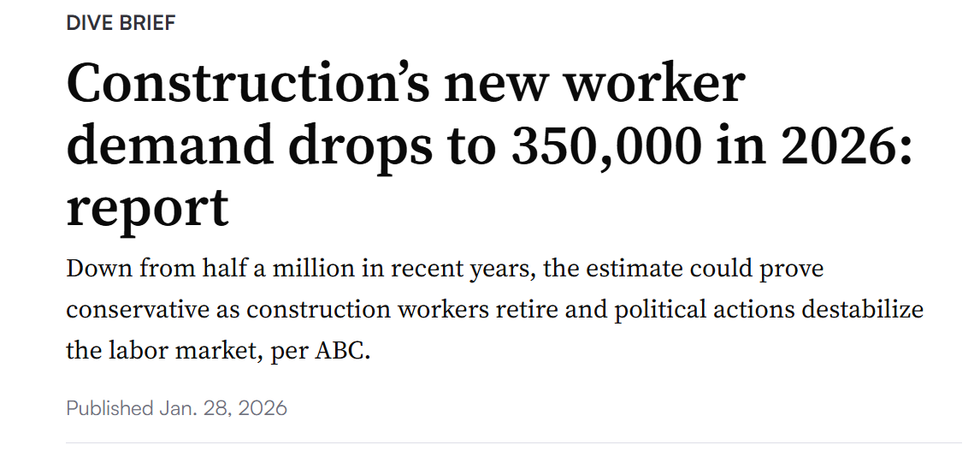Viewport: 980px width, 451px height.
Task: Click the word "drops" in the headline
Action: point(341,145)
